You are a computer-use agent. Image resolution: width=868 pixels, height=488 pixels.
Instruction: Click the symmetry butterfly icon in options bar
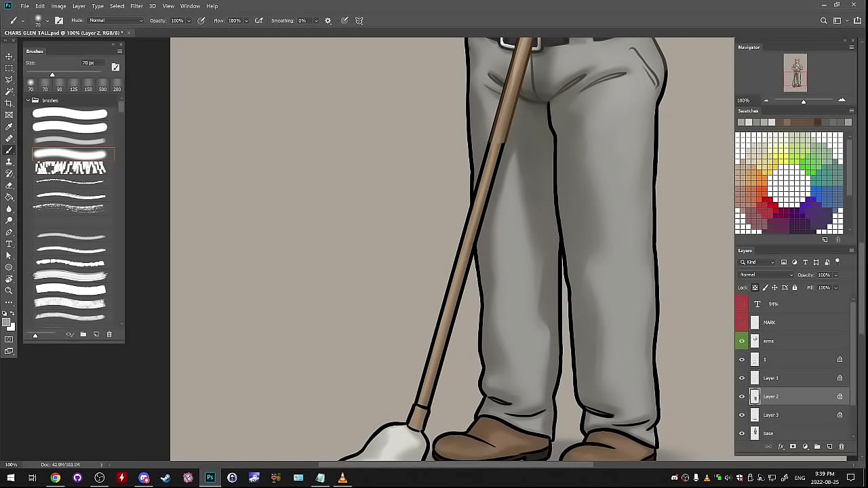pyautogui.click(x=359, y=20)
